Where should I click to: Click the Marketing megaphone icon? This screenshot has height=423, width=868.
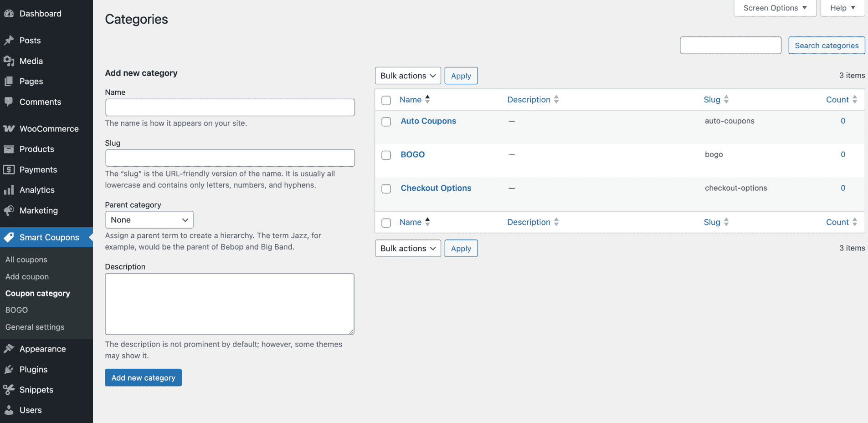[10, 210]
